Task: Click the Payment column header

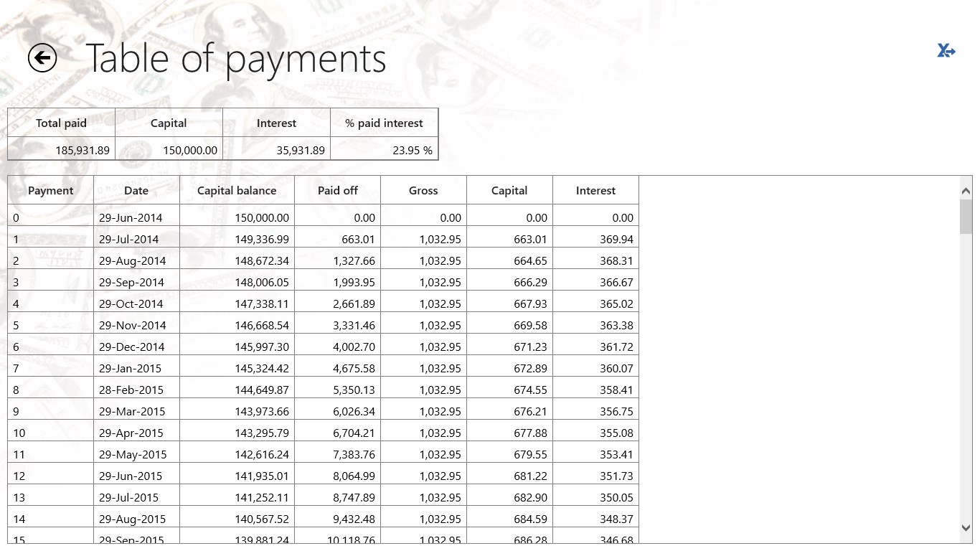Action: point(50,191)
